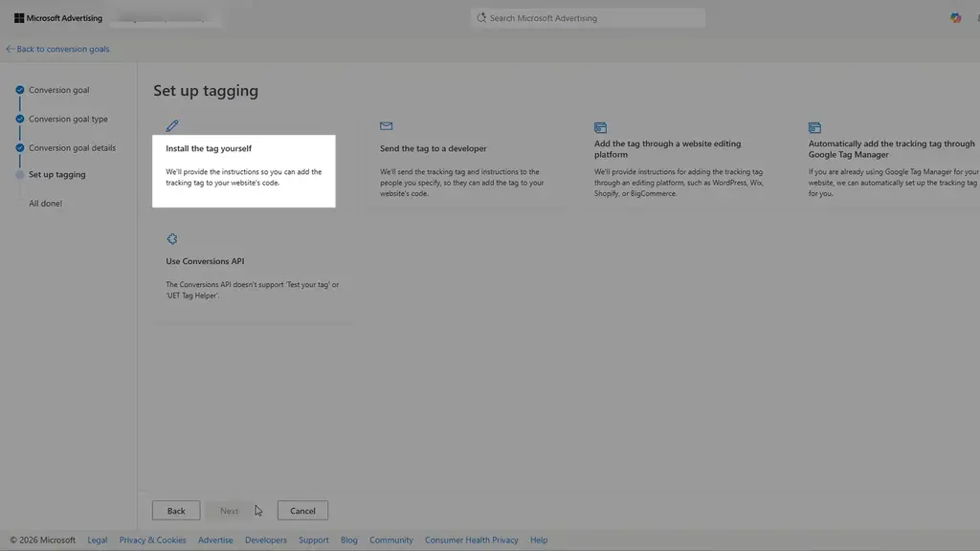
Task: Select the Set up tagging step
Action: pos(56,174)
